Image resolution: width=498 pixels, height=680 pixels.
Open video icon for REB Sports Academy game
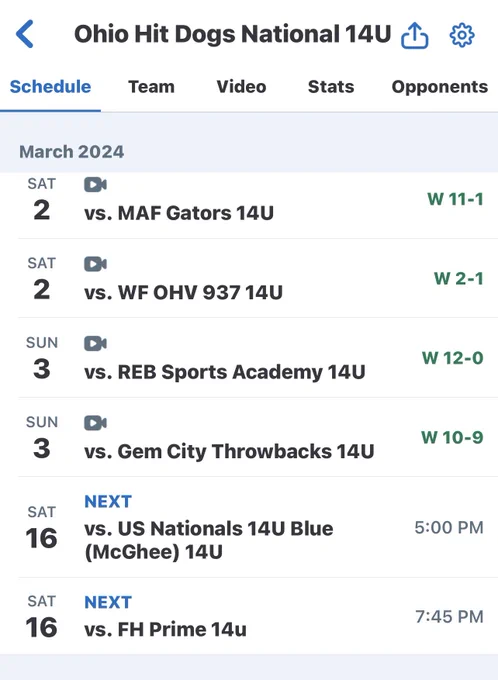point(95,343)
